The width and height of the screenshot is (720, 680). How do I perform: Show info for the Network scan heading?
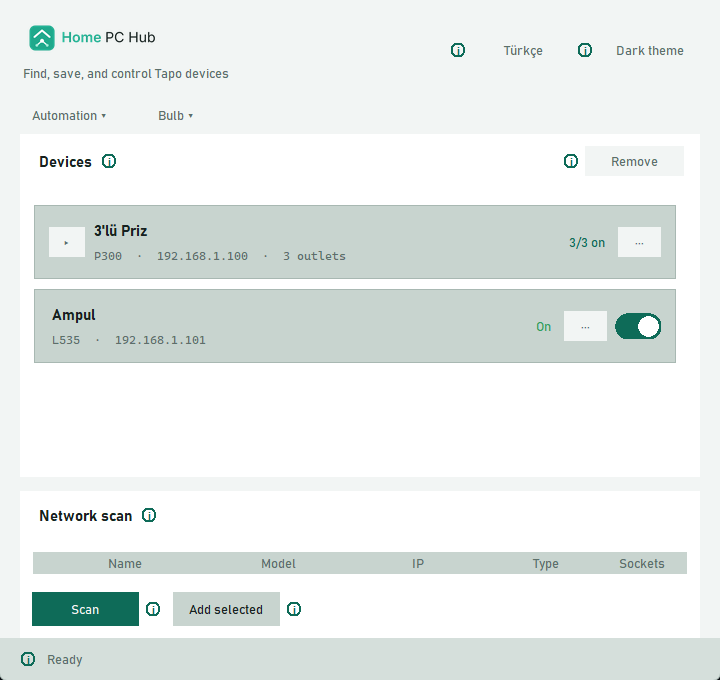(149, 515)
